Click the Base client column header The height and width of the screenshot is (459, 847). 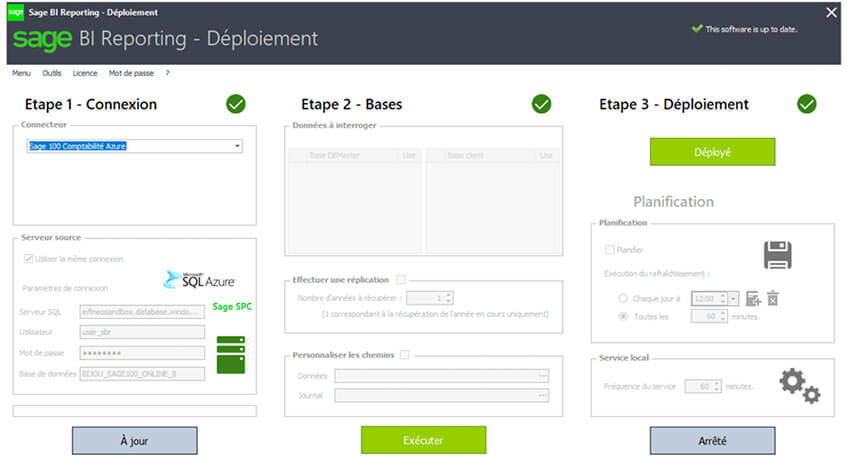[x=465, y=156]
